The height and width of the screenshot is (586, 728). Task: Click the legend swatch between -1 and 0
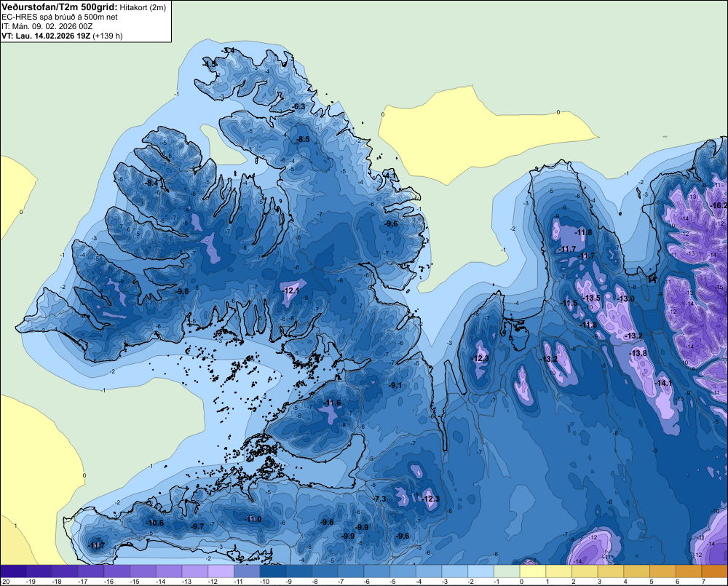coord(507,571)
